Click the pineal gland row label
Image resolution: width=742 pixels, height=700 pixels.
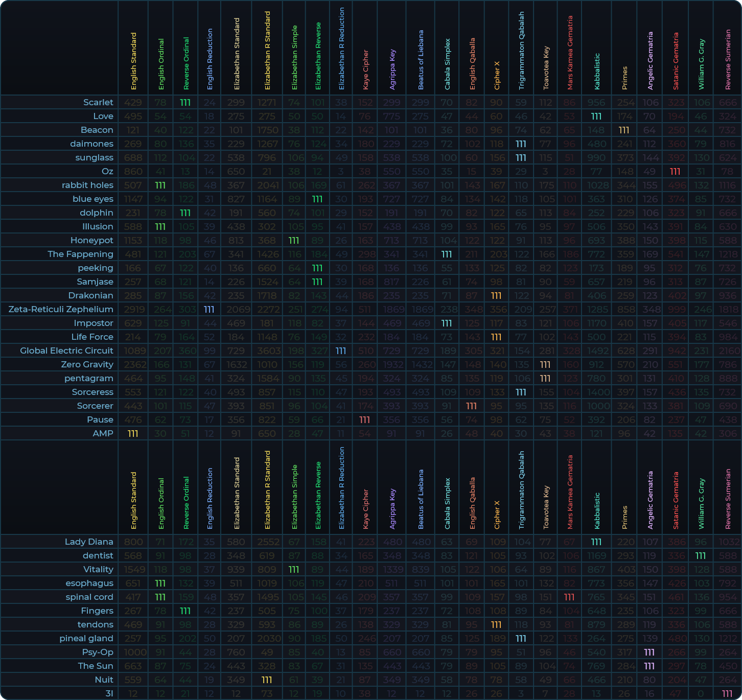pos(86,638)
